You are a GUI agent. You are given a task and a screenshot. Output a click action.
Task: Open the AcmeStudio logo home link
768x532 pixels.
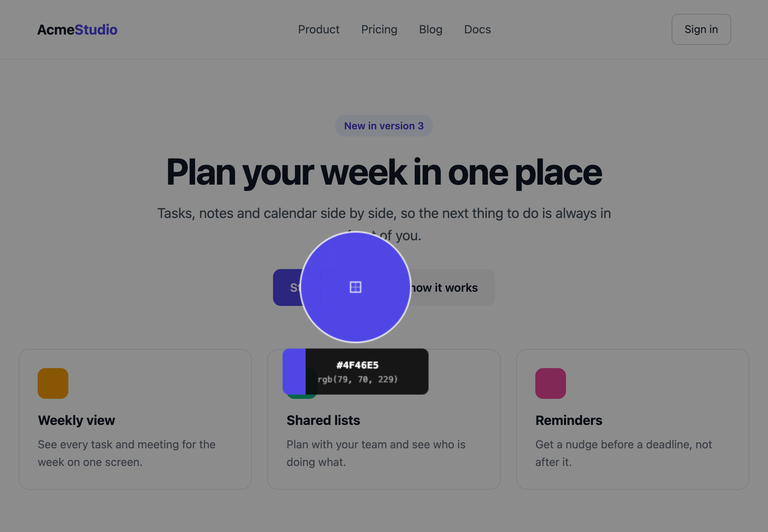pos(77,30)
